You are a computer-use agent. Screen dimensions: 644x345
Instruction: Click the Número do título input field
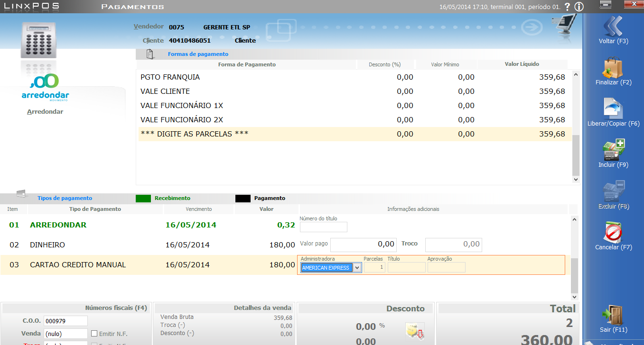[x=323, y=227]
